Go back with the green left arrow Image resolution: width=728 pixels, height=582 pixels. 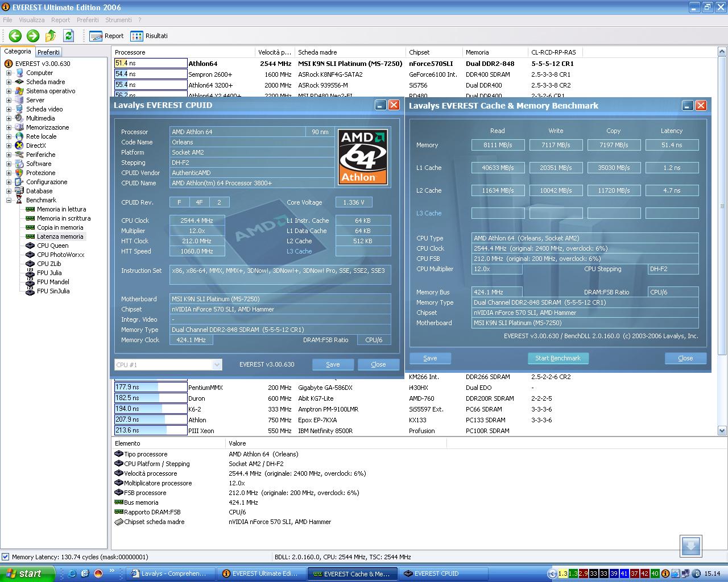click(15, 36)
